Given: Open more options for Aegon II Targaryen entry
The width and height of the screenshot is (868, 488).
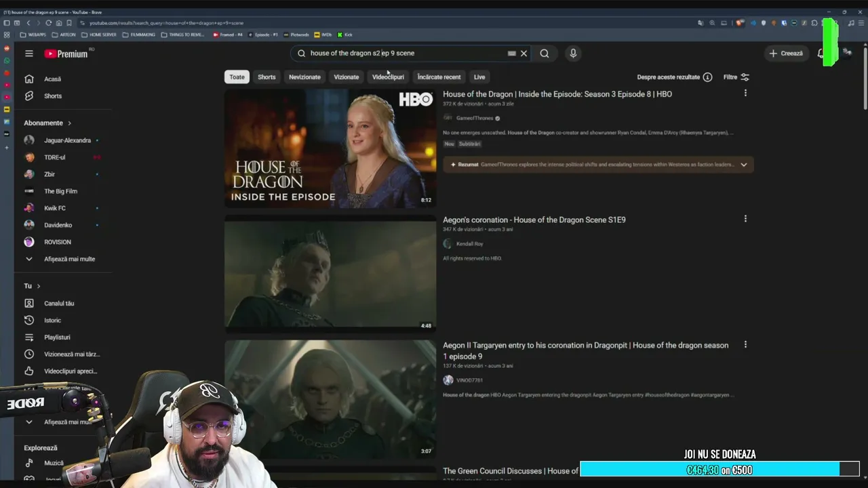Looking at the screenshot, I should (745, 345).
